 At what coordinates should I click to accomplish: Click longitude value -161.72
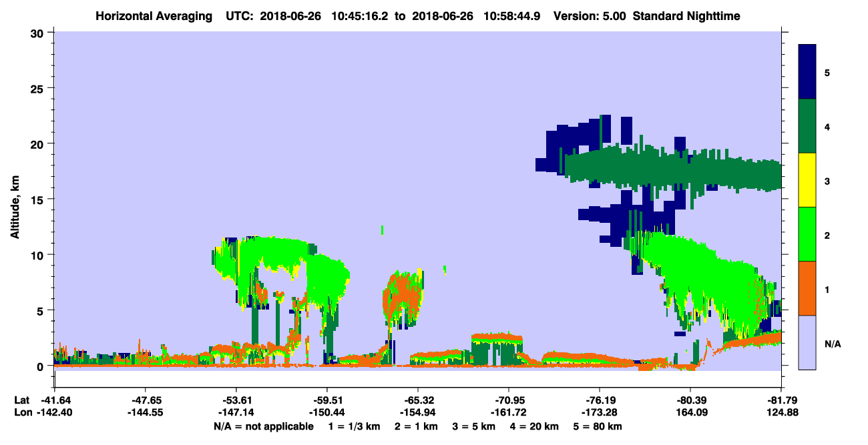509,413
